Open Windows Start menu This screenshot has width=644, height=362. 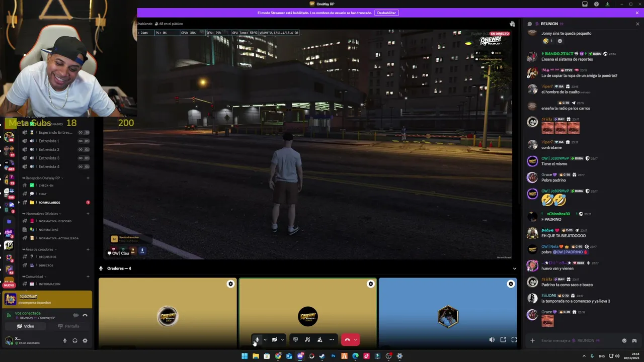(x=245, y=356)
